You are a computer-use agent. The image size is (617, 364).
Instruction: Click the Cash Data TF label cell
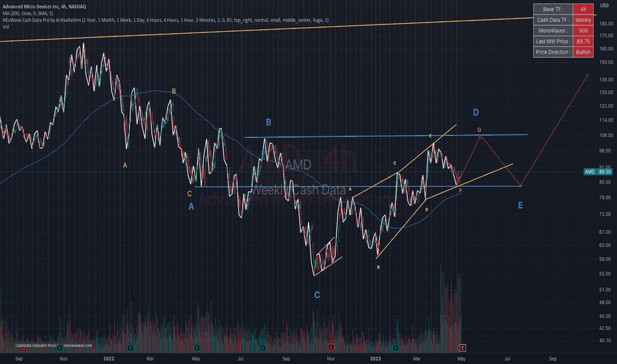[x=553, y=20]
